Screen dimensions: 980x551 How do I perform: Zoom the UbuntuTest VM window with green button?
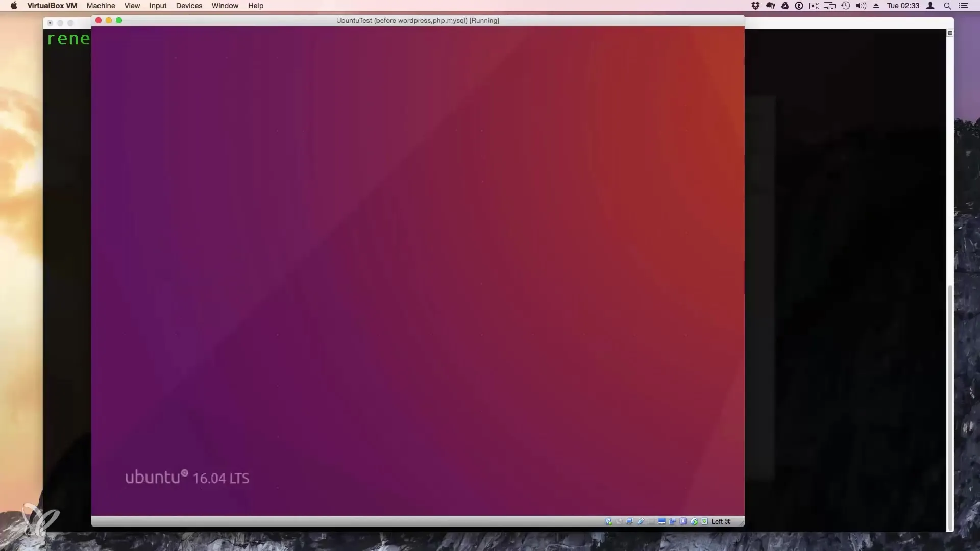pyautogui.click(x=119, y=20)
